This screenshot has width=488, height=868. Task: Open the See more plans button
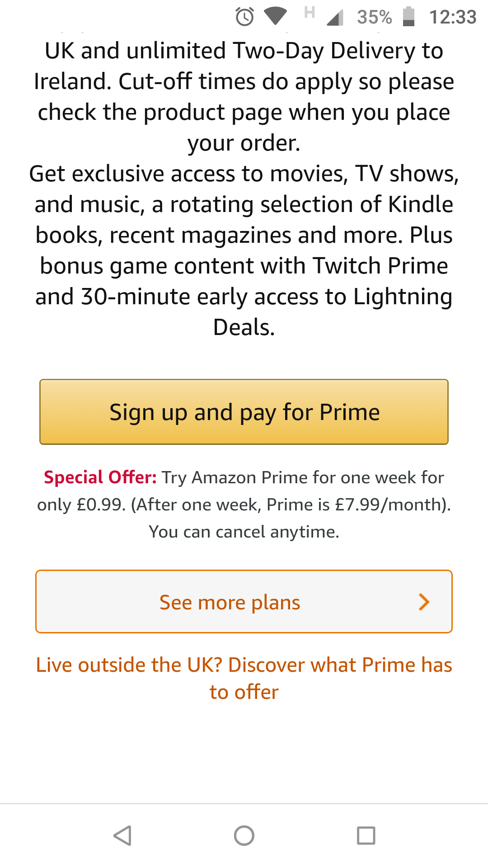230,602
